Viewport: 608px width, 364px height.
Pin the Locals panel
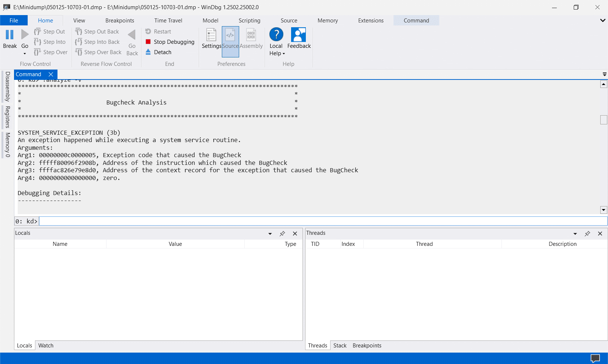tap(282, 233)
